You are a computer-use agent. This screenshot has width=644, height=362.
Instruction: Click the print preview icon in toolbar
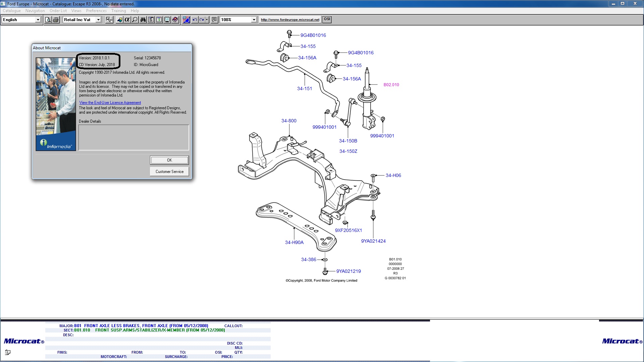point(48,20)
